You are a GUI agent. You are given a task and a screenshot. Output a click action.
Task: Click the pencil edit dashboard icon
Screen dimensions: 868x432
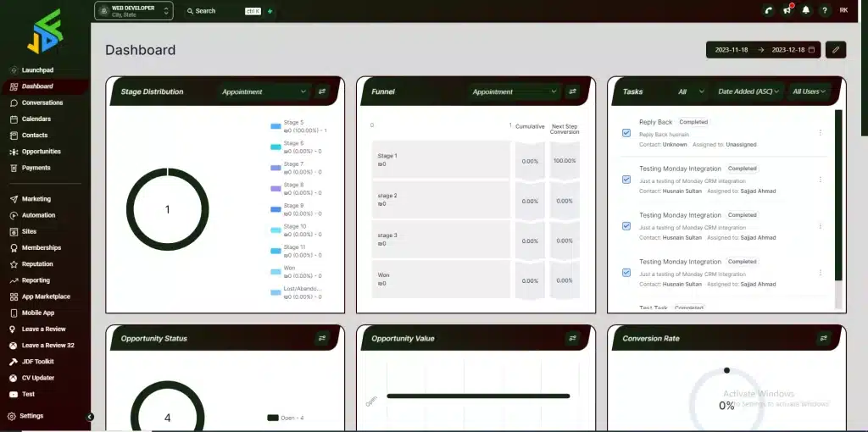tap(836, 50)
